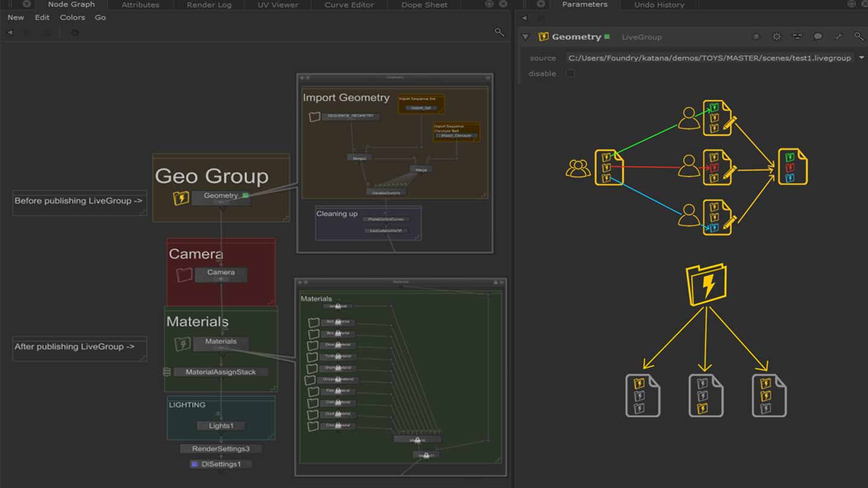Open the Colors menu
The width and height of the screenshot is (868, 488).
point(72,17)
